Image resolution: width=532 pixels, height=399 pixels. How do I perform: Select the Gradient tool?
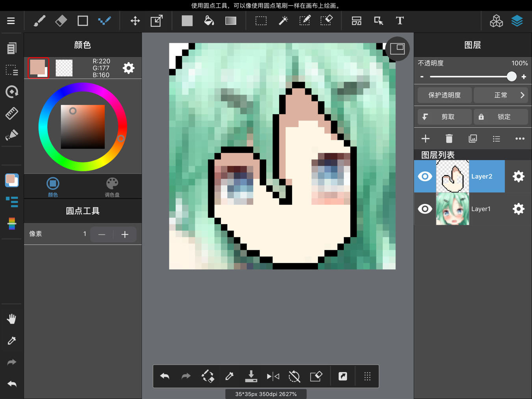tap(231, 21)
